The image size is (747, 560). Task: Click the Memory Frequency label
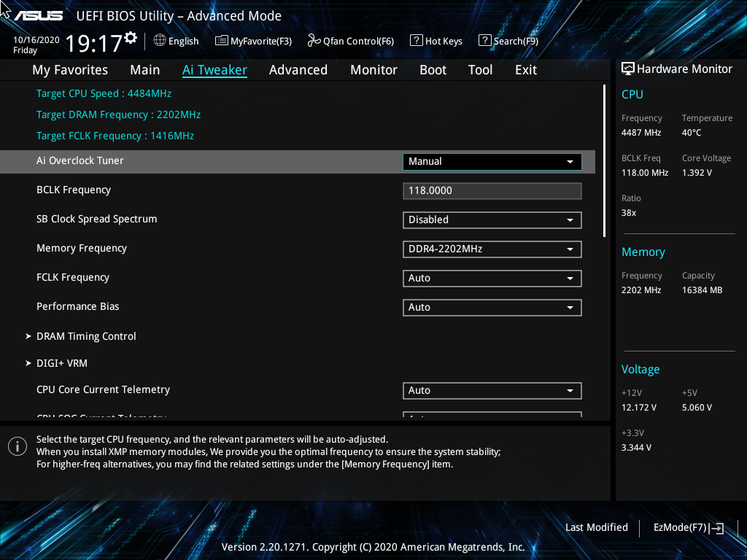pos(82,248)
